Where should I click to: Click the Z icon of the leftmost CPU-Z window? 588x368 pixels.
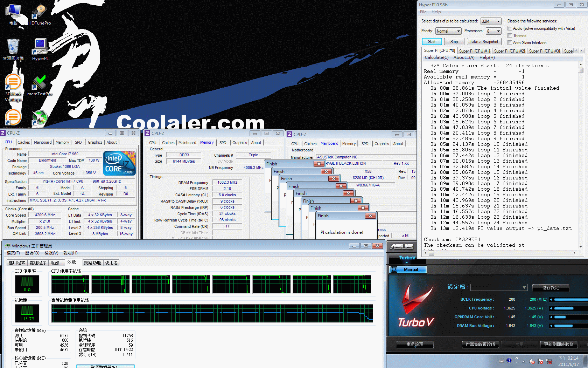pyautogui.click(x=3, y=133)
